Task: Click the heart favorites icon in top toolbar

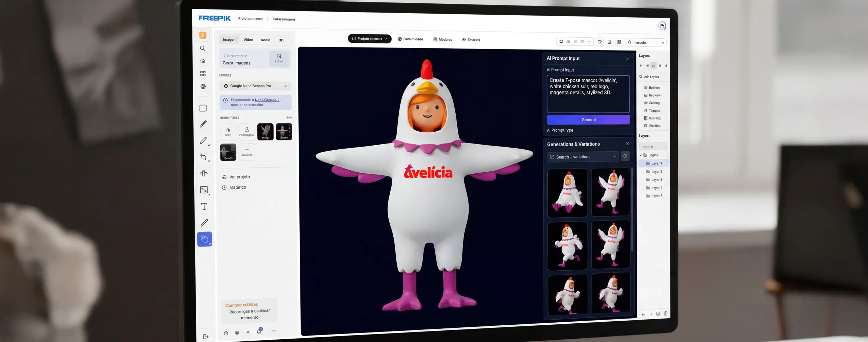Action: [599, 42]
